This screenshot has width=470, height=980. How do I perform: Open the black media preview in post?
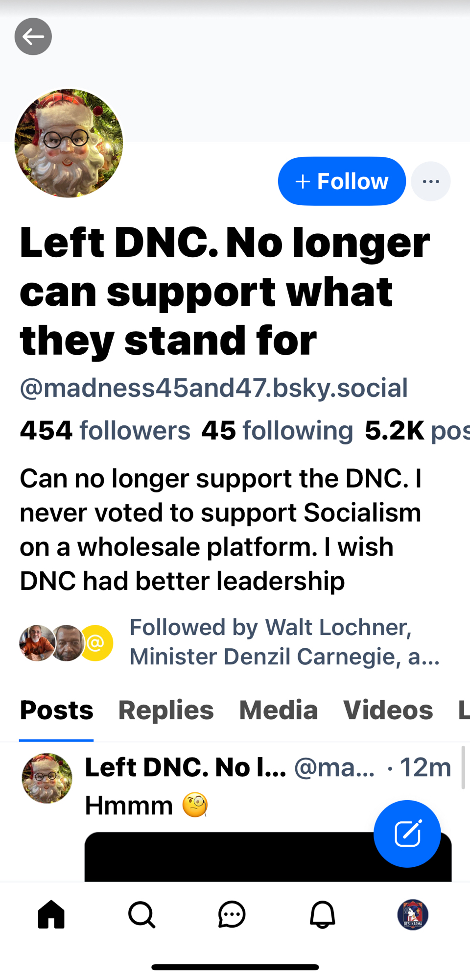[x=230, y=857]
